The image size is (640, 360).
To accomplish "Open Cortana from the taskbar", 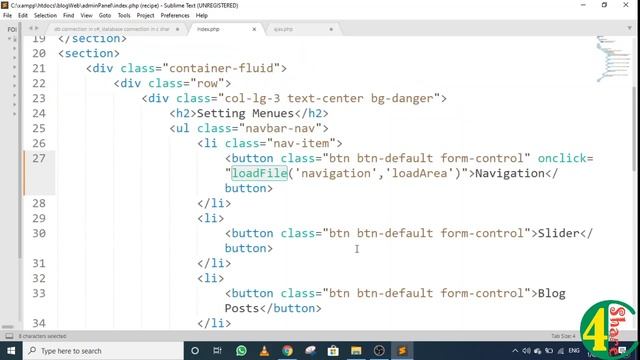I will point(195,351).
